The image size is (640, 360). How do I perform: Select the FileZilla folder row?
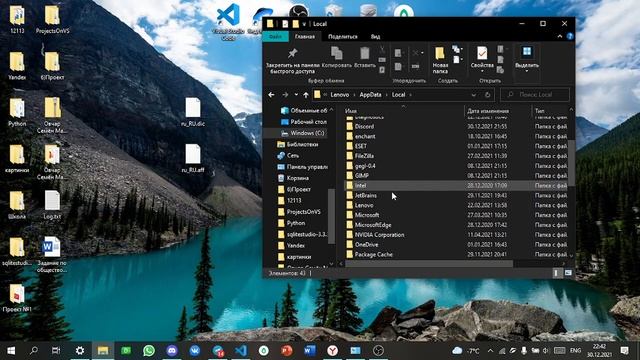click(x=456, y=156)
